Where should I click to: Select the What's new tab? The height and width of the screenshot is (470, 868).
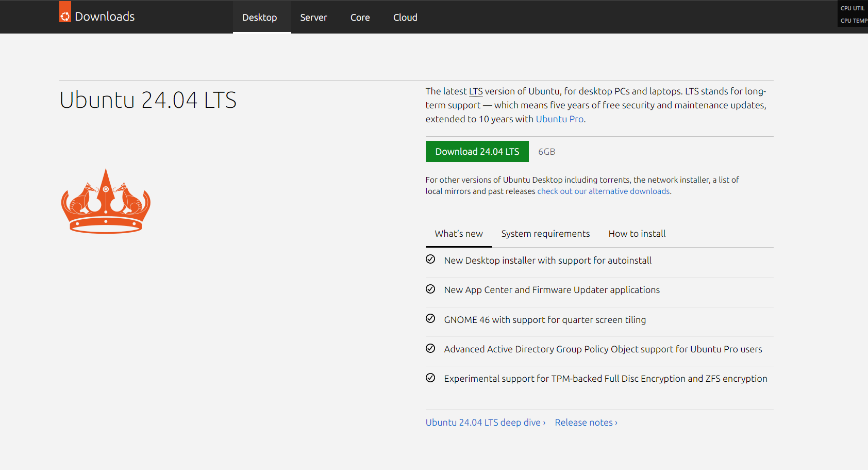click(459, 234)
